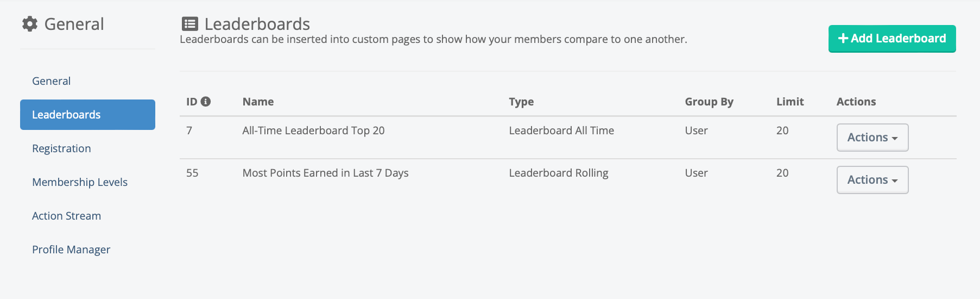Viewport: 980px width, 299px height.
Task: Click the plus icon on Add Leaderboard
Action: coord(843,38)
